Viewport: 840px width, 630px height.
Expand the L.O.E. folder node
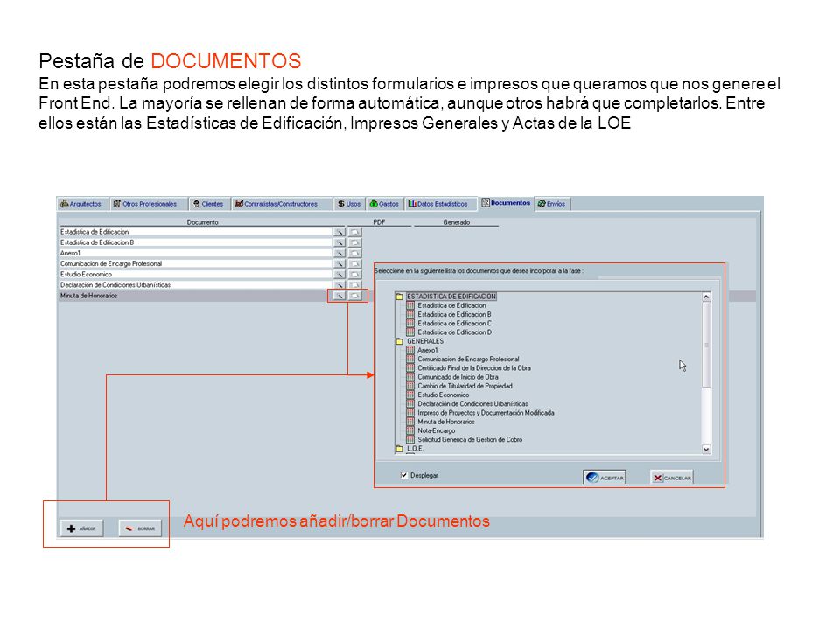click(x=399, y=449)
